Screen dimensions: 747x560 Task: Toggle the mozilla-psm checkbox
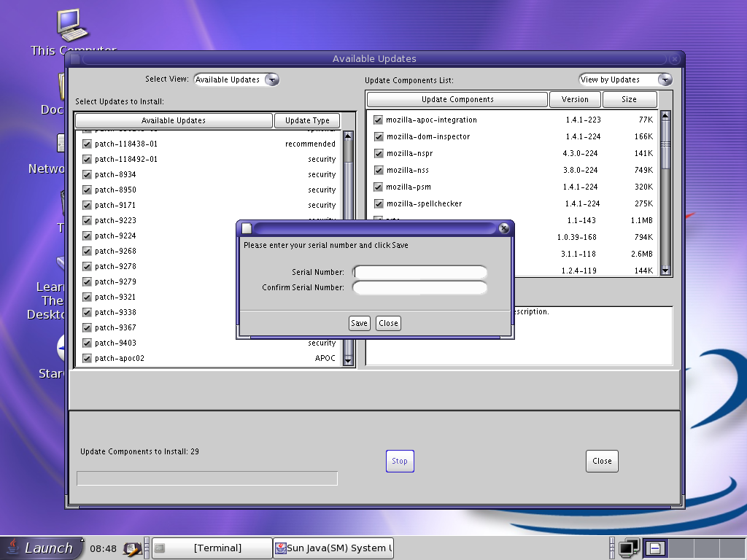tap(378, 187)
